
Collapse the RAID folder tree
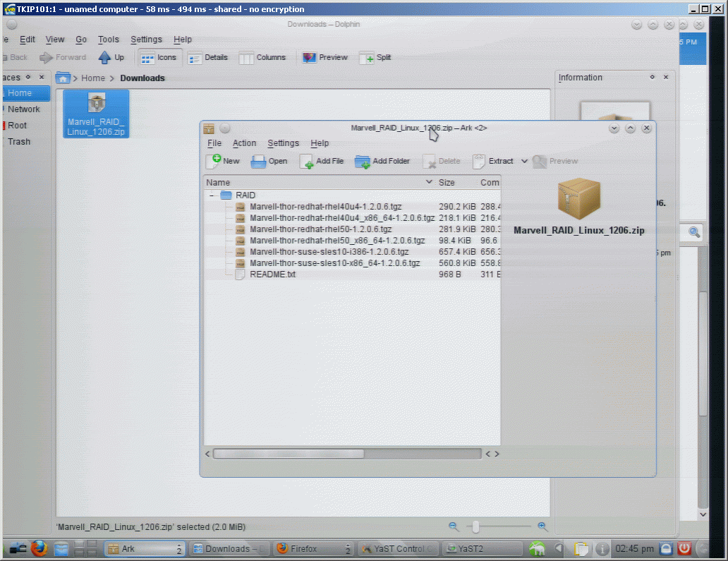212,195
